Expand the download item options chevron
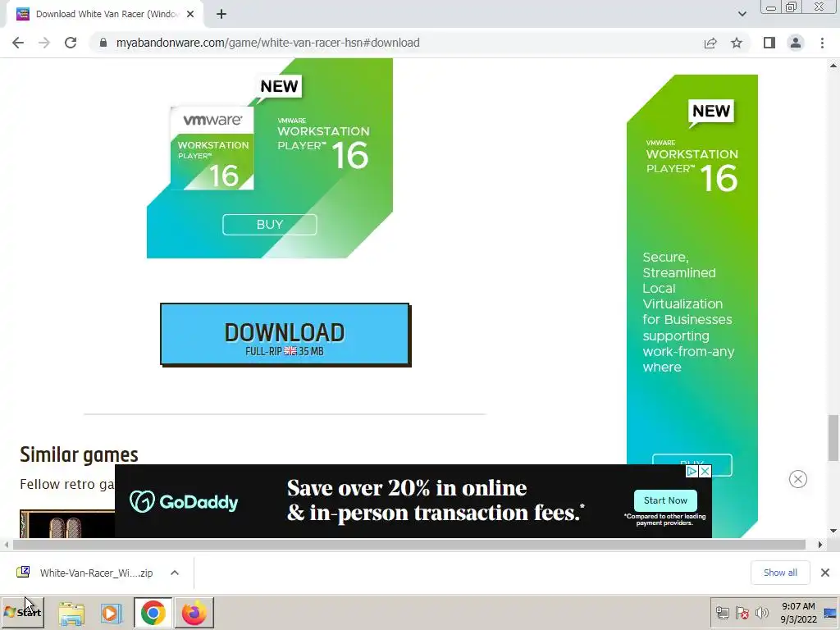840x630 pixels. (x=175, y=573)
